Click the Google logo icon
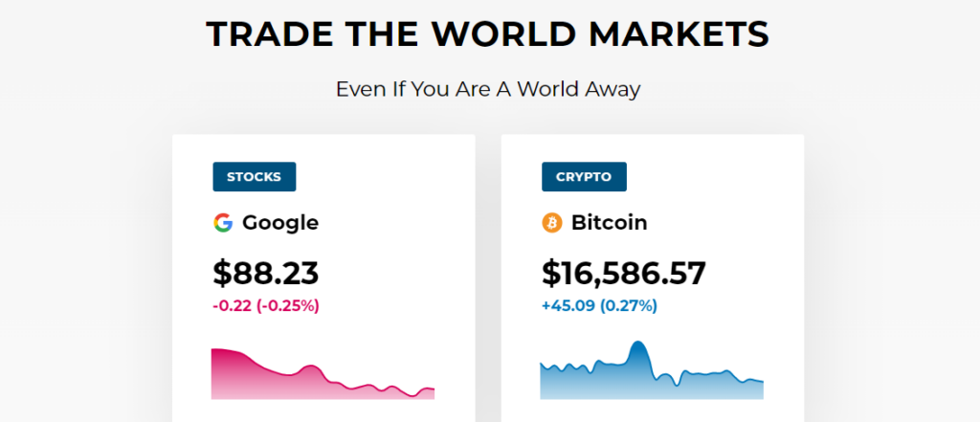Viewport: 980px width, 422px height. (223, 223)
